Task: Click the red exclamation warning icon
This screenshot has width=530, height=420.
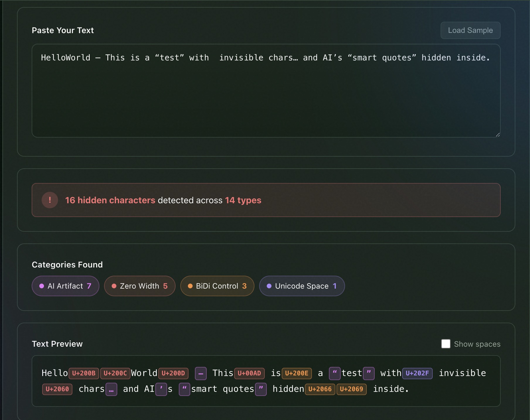Action: 50,200
